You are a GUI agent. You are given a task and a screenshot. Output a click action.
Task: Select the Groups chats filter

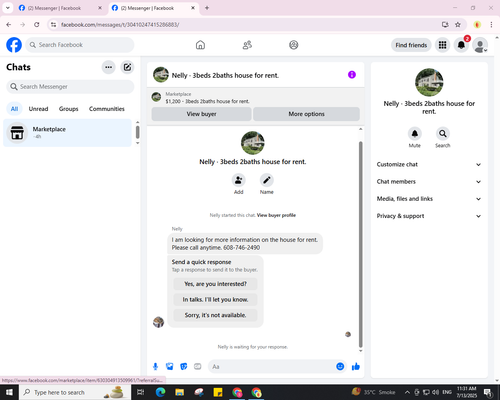(x=68, y=109)
